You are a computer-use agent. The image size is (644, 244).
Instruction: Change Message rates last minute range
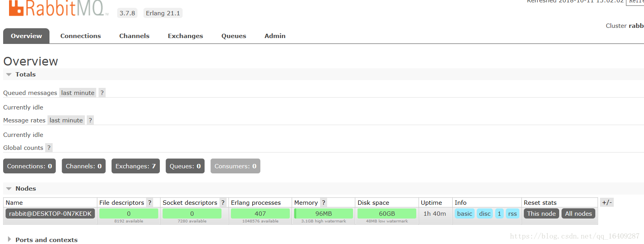click(66, 120)
